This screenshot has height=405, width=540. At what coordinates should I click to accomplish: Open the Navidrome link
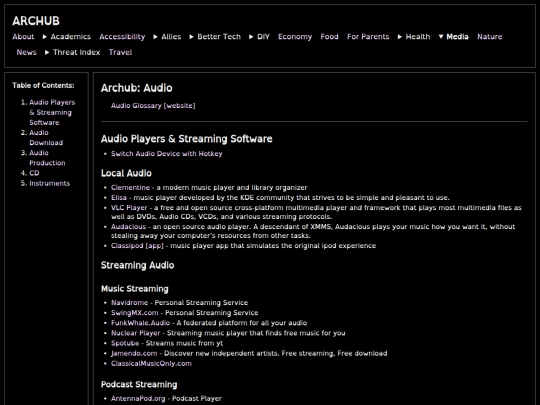(129, 303)
